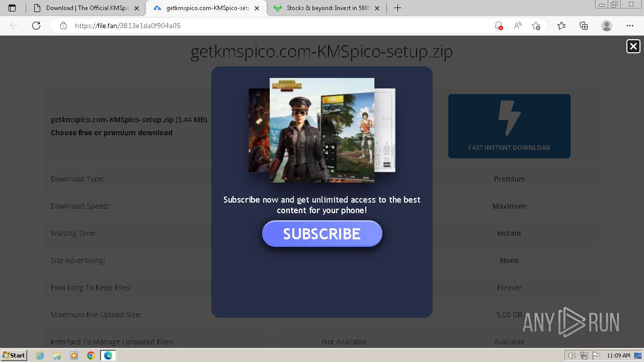Click the Available value in Premium column
The height and width of the screenshot is (362, 644).
pyautogui.click(x=509, y=342)
